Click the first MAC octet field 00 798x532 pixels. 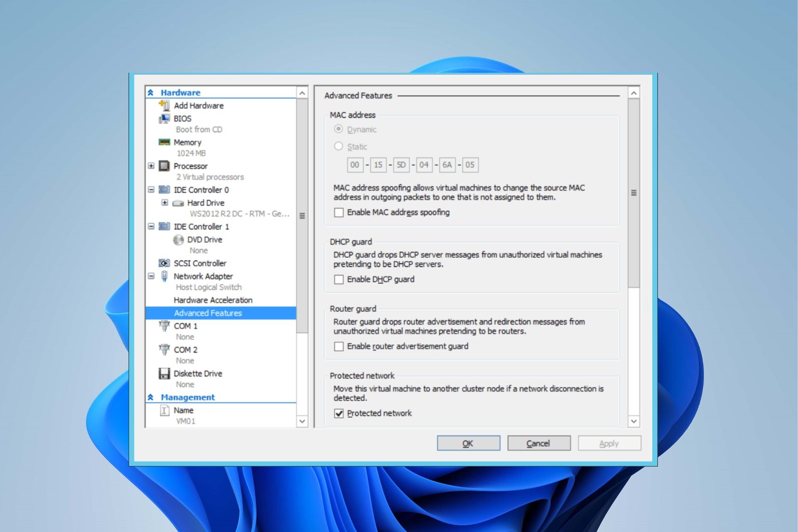[x=355, y=165]
